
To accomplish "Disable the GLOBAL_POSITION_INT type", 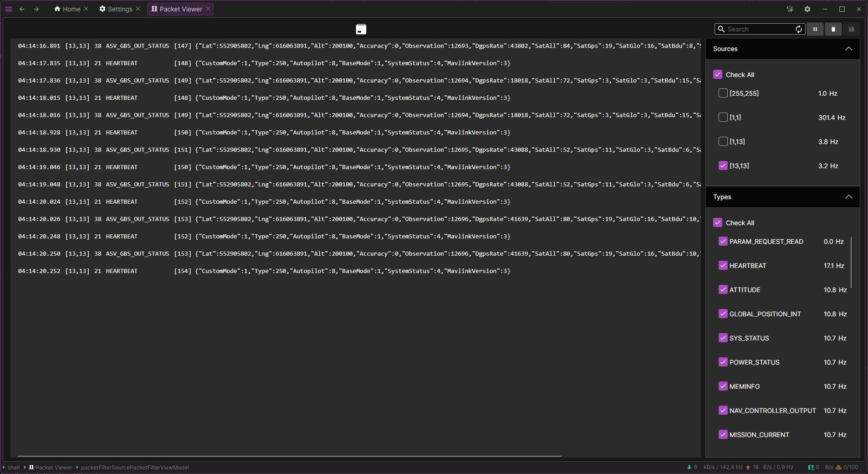I will 723,314.
